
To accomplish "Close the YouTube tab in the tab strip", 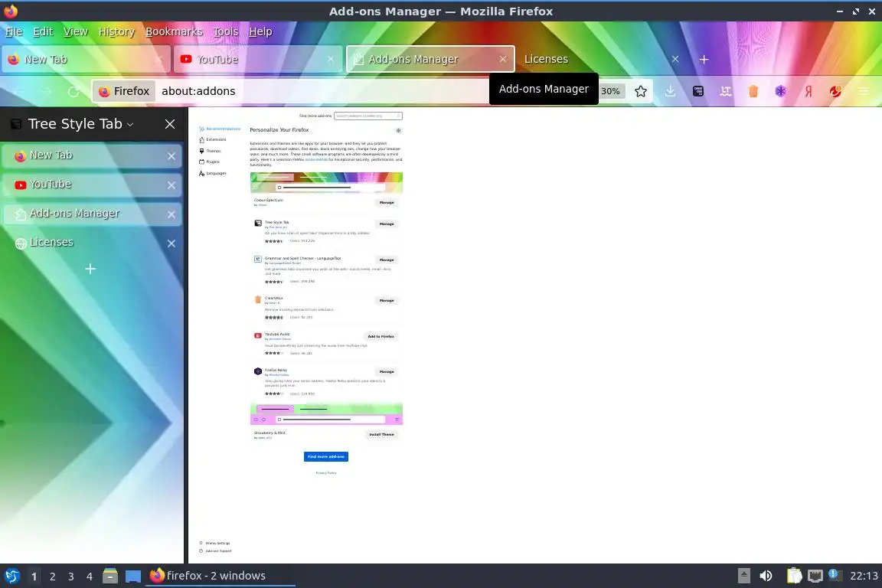I will pos(330,59).
